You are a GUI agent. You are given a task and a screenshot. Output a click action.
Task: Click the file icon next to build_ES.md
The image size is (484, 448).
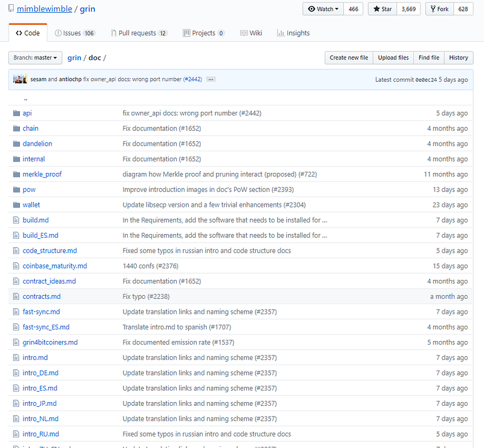tap(16, 235)
